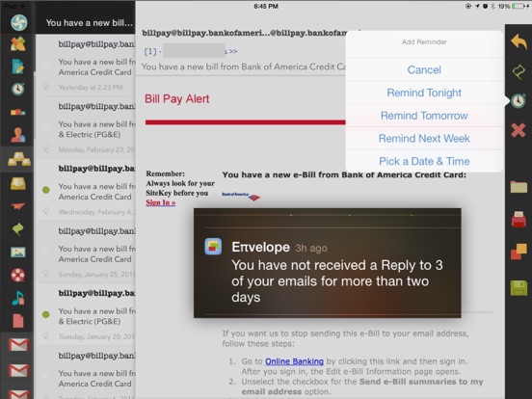
Task: Move email using folder icon
Action: click(519, 187)
